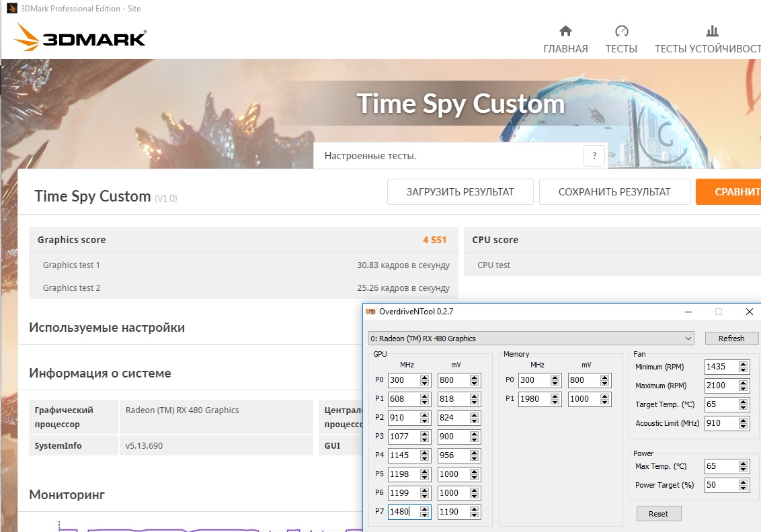Image resolution: width=761 pixels, height=532 pixels.
Task: Increase GPU P7 MHz with up arrow
Action: (425, 508)
